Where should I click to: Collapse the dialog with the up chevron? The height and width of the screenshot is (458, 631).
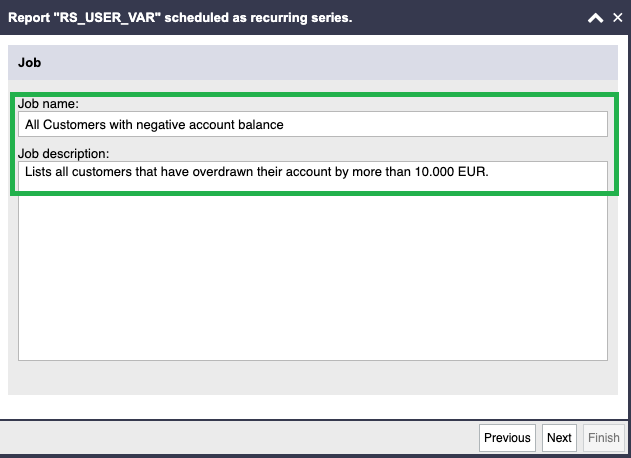(x=595, y=18)
